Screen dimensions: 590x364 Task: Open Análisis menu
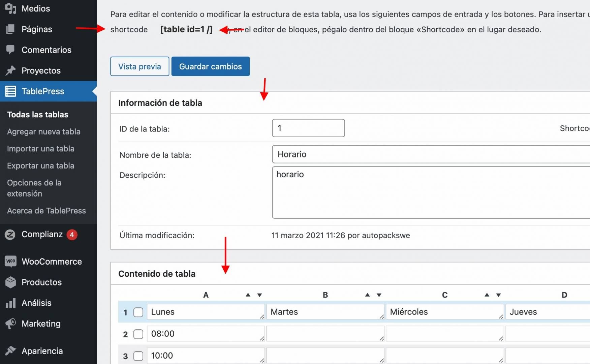(x=49, y=303)
